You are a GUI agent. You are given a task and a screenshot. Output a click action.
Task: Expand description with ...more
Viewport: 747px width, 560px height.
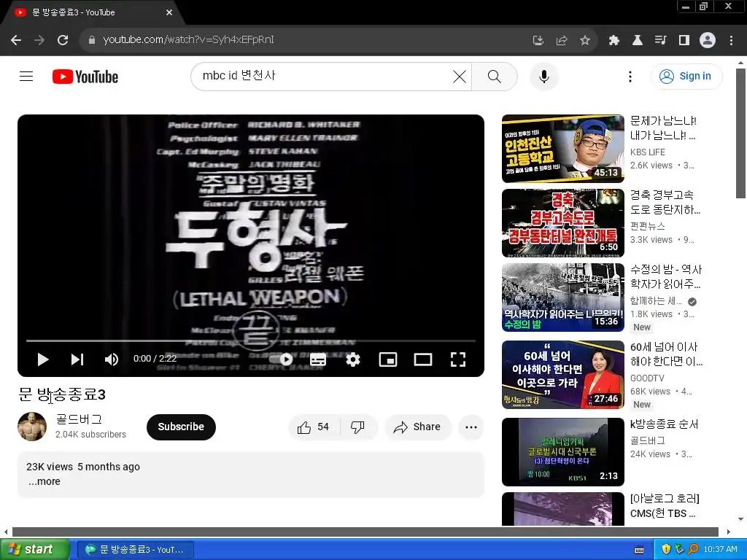click(44, 481)
